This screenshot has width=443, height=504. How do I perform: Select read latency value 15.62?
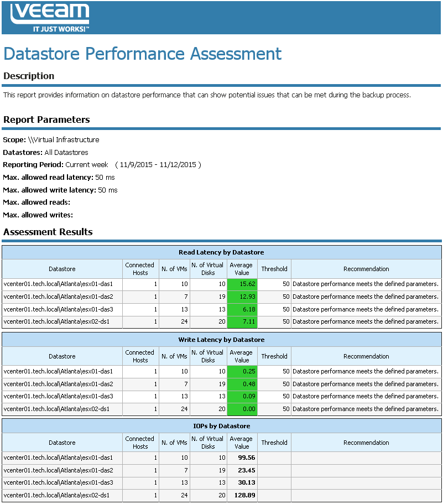(x=247, y=284)
